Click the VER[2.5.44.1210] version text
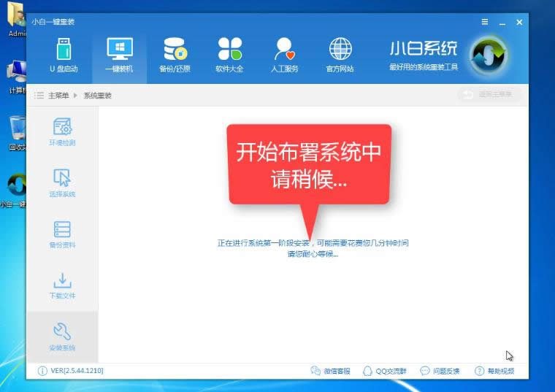The width and height of the screenshot is (555, 392). pos(77,371)
